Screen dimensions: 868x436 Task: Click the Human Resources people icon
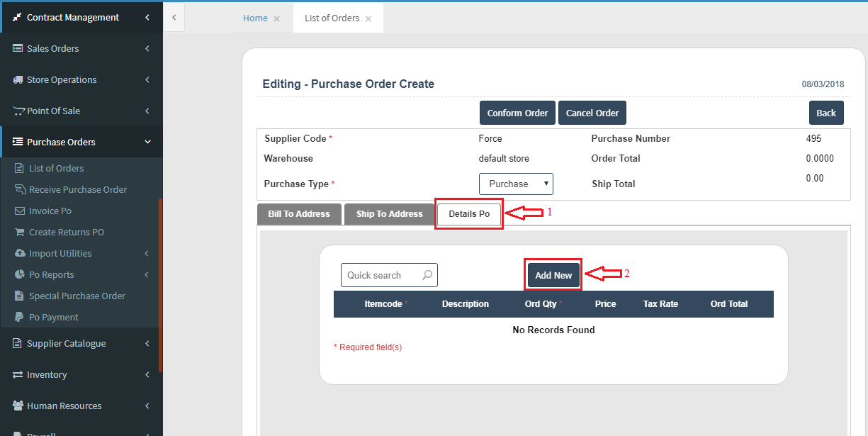point(18,406)
